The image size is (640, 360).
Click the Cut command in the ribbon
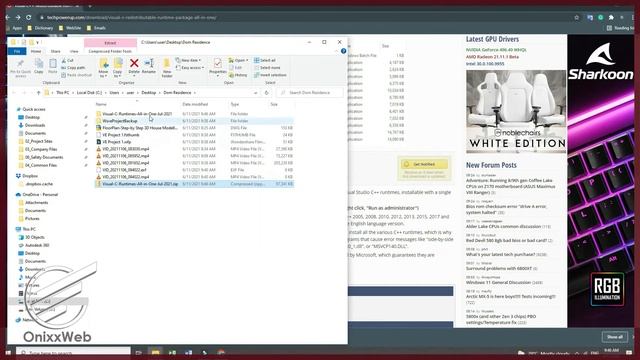(x=68, y=60)
